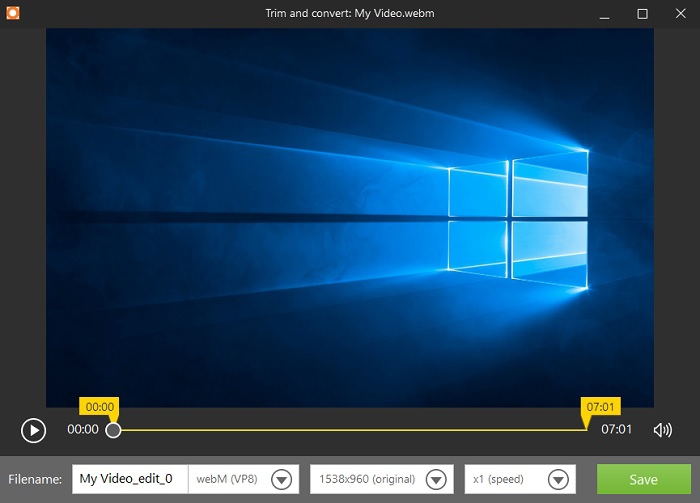Save the trimmed video

tap(644, 479)
